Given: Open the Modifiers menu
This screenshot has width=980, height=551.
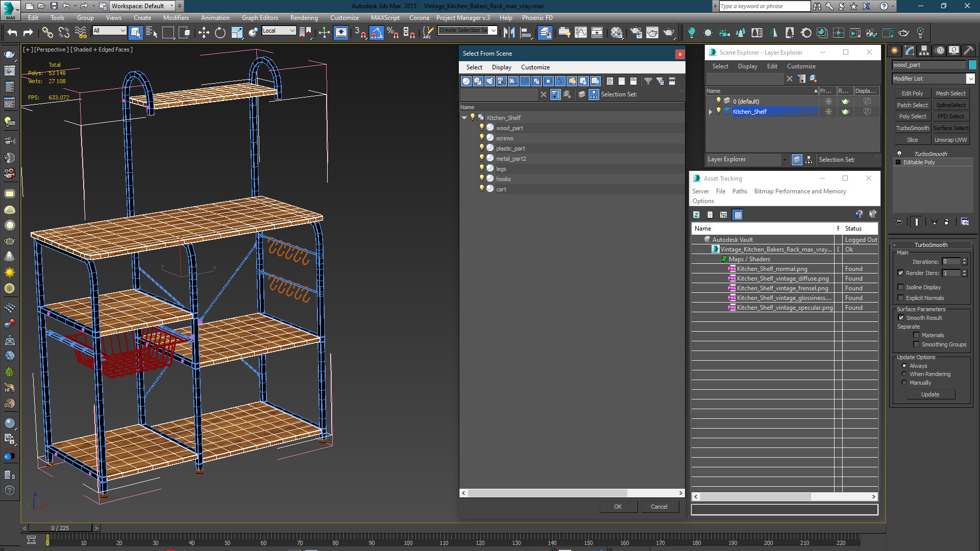Looking at the screenshot, I should point(176,18).
